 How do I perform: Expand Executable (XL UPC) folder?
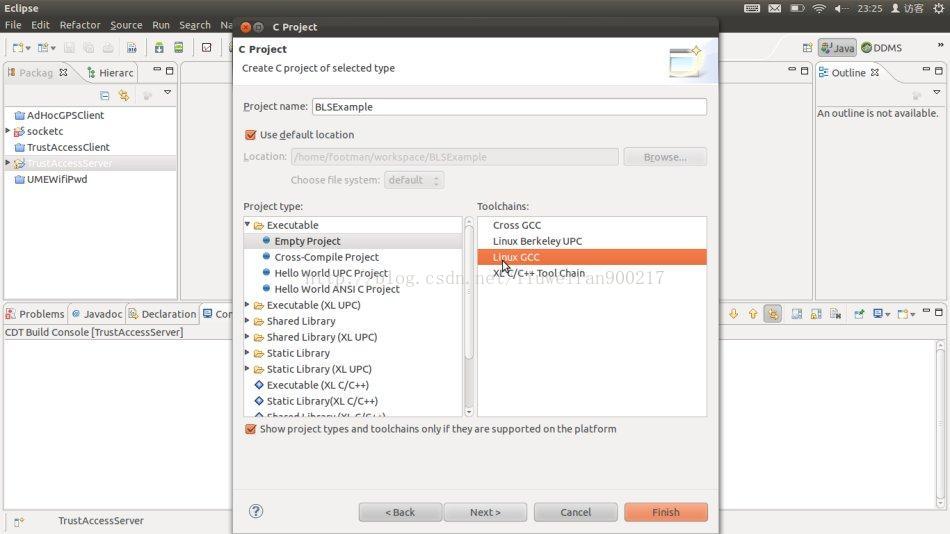[247, 304]
